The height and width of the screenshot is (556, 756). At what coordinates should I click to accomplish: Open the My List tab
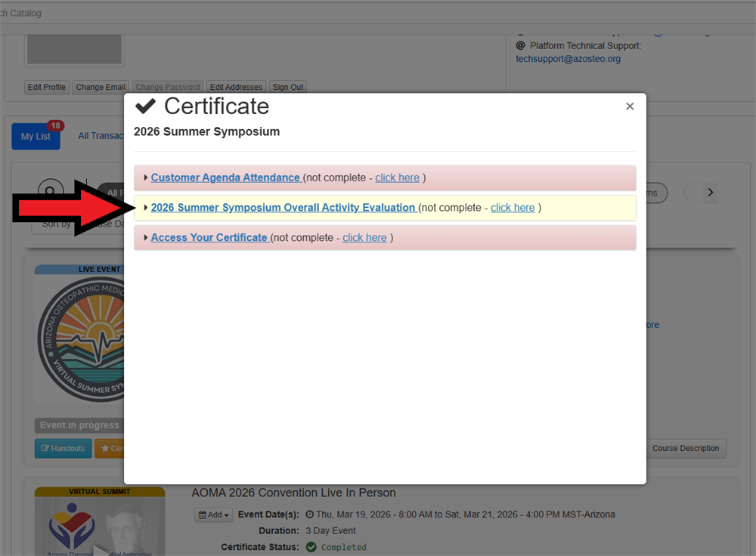[x=36, y=136]
